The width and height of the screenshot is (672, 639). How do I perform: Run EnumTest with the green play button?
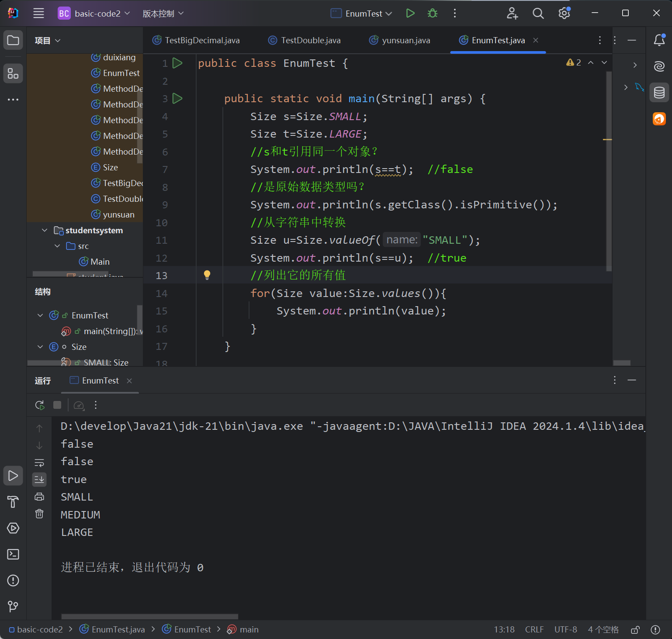(x=410, y=14)
